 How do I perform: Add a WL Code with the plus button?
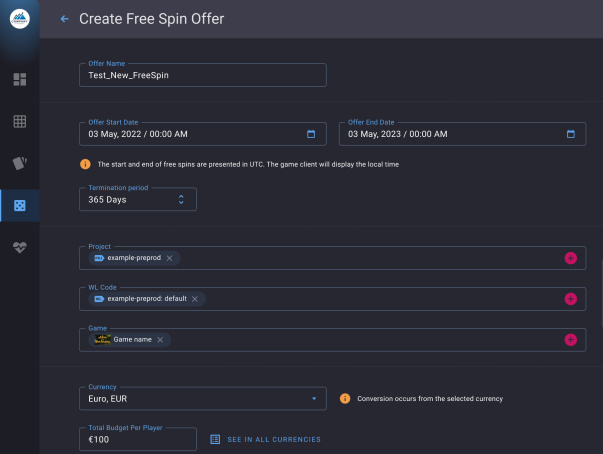571,299
